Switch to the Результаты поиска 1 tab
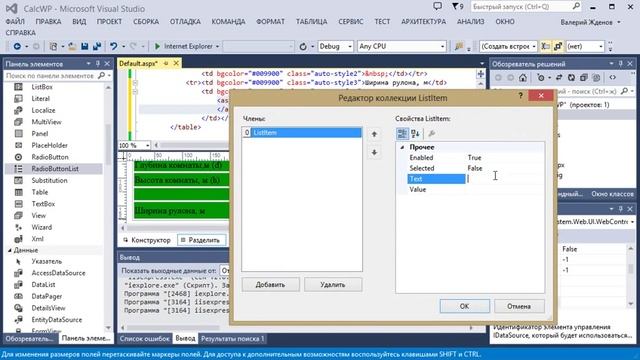640x360 pixels. click(232, 338)
